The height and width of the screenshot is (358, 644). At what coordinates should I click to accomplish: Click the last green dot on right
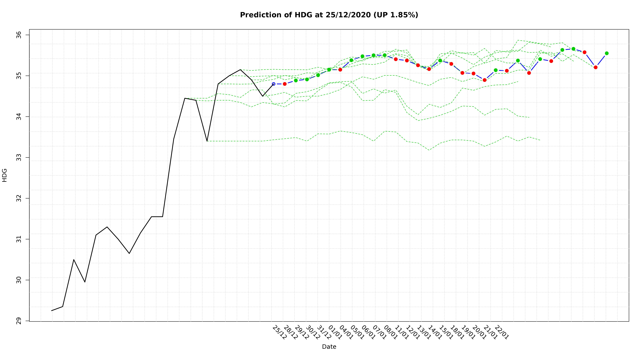(x=607, y=53)
